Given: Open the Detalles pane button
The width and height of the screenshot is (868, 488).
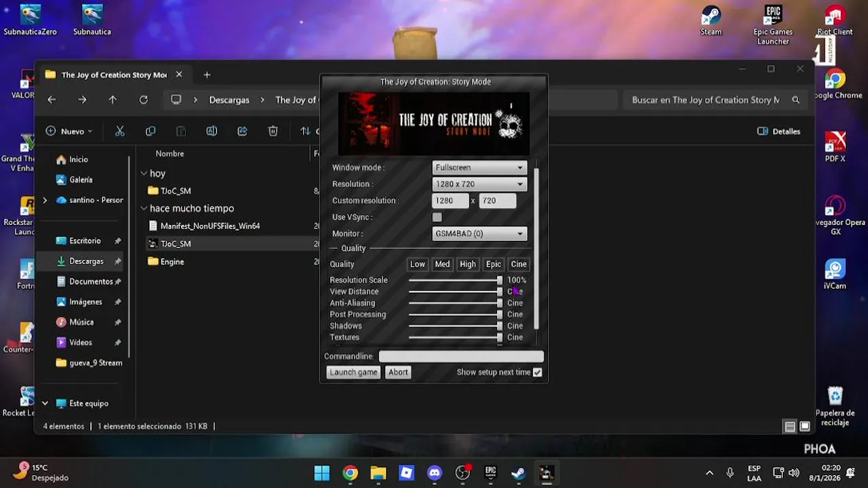Looking at the screenshot, I should coord(778,131).
